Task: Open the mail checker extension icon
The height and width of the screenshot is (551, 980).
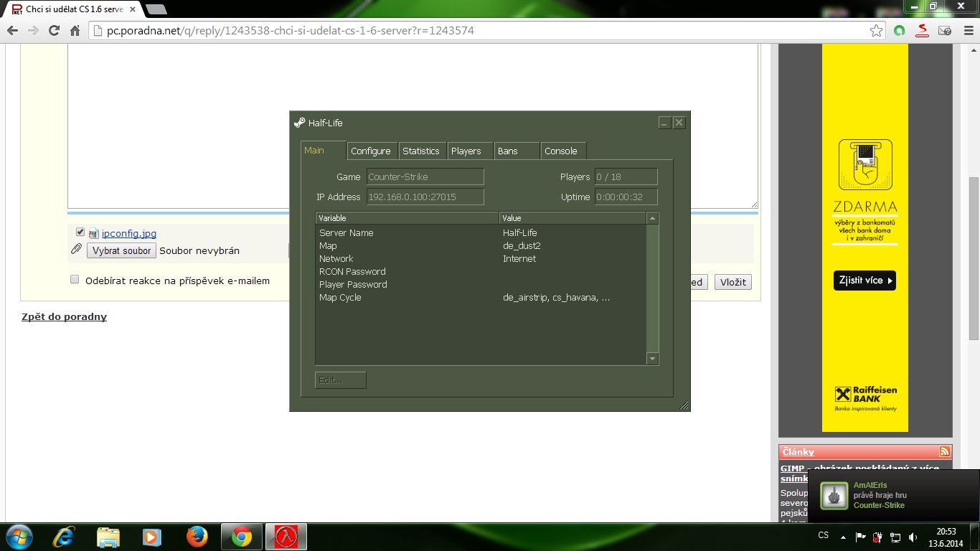Action: tap(945, 31)
